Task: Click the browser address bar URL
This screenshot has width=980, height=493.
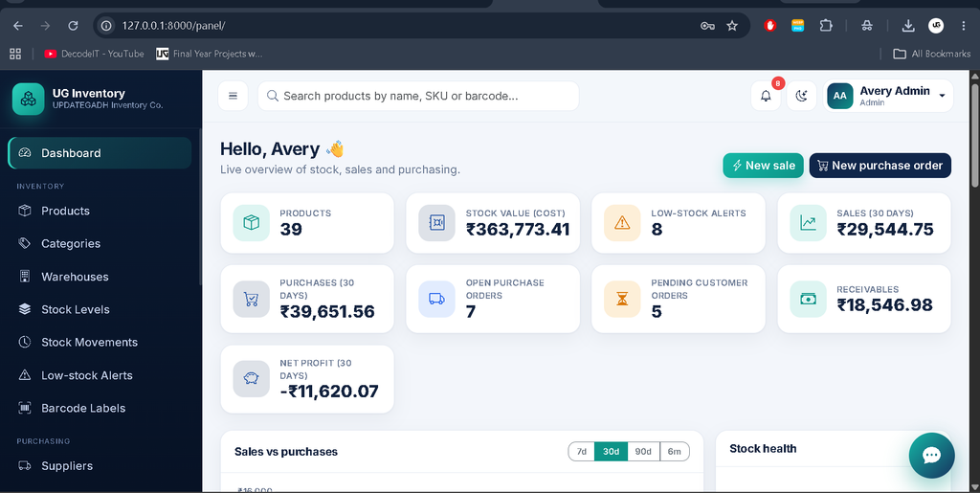Action: 174,26
